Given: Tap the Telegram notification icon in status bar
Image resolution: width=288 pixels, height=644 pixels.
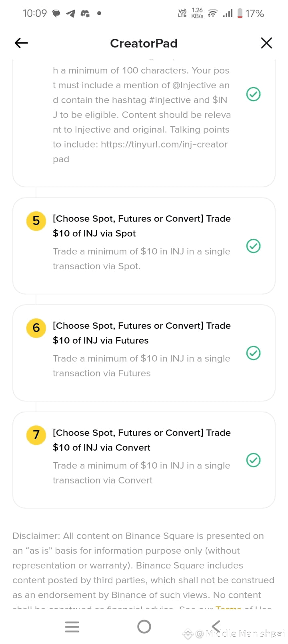Looking at the screenshot, I should 71,14.
